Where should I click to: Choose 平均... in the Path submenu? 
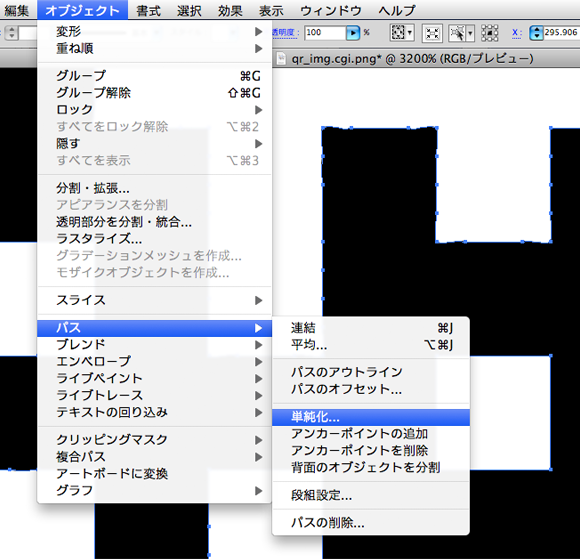coord(371,345)
